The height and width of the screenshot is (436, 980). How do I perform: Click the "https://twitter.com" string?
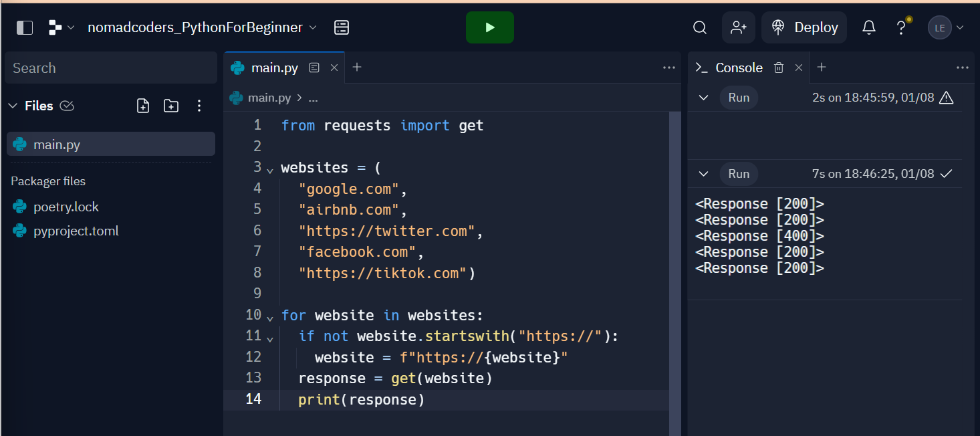click(x=386, y=231)
